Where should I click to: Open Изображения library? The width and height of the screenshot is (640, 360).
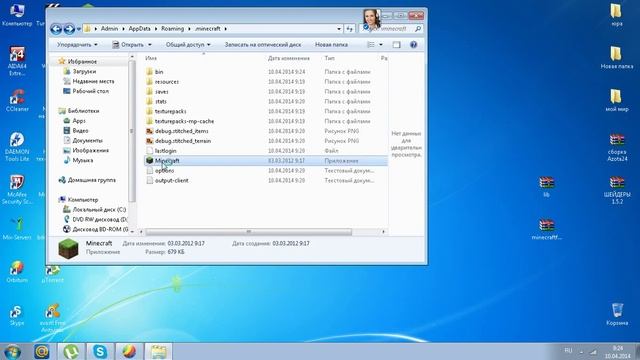(x=91, y=150)
